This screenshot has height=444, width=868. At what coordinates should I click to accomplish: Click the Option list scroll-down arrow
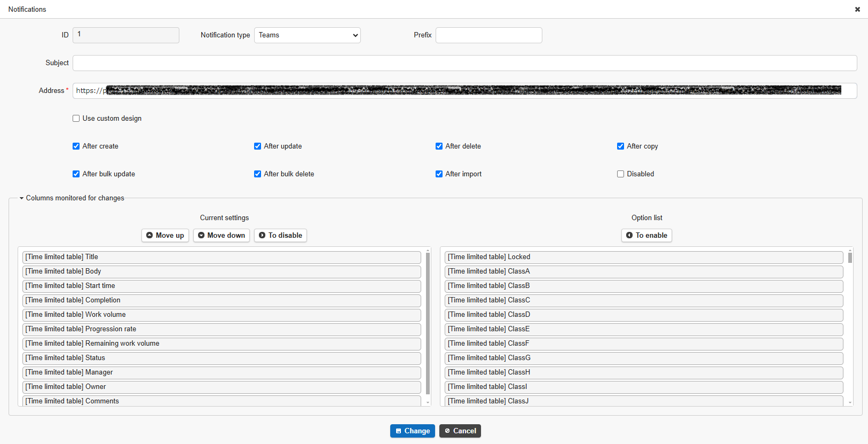pyautogui.click(x=850, y=403)
